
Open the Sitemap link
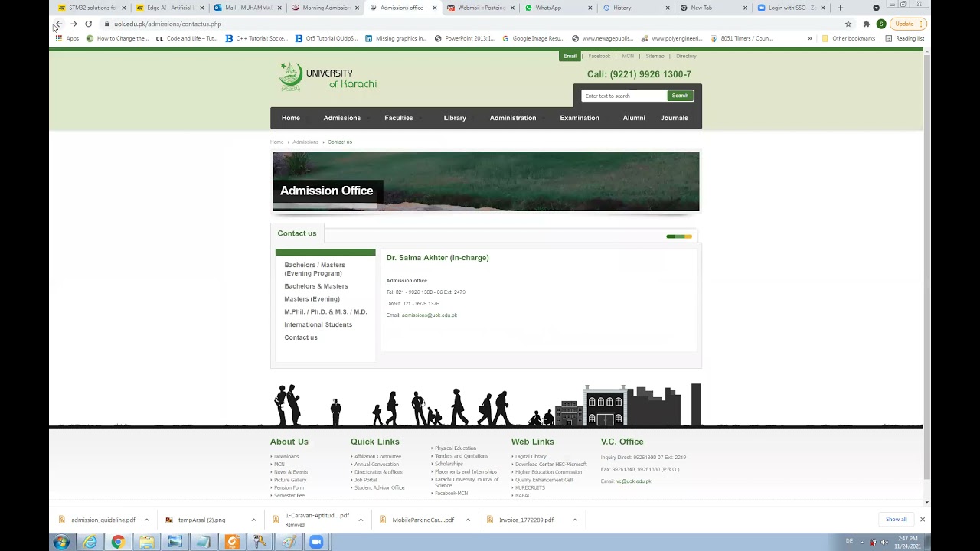tap(655, 56)
